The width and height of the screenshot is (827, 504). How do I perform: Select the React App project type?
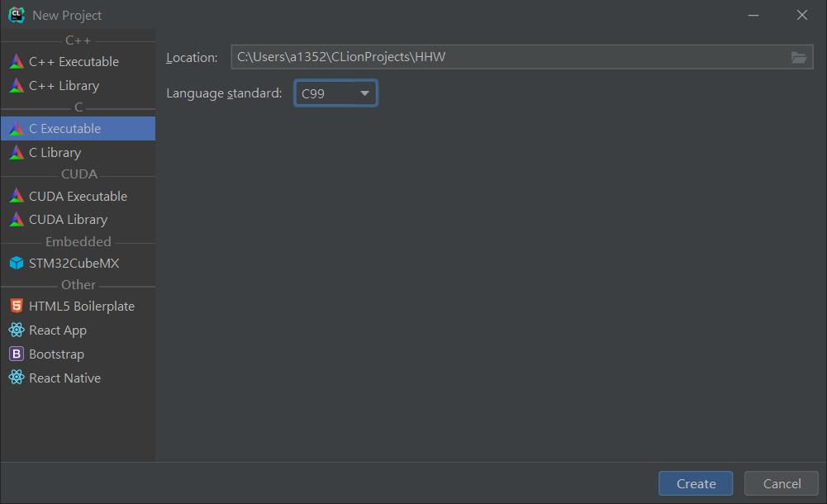click(x=78, y=330)
